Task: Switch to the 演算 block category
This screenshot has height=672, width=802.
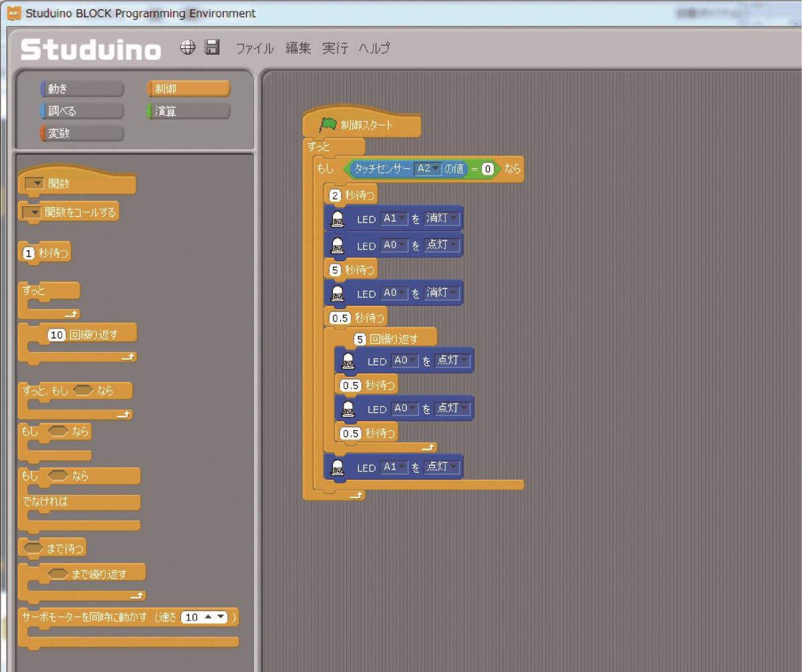Action: click(x=188, y=111)
